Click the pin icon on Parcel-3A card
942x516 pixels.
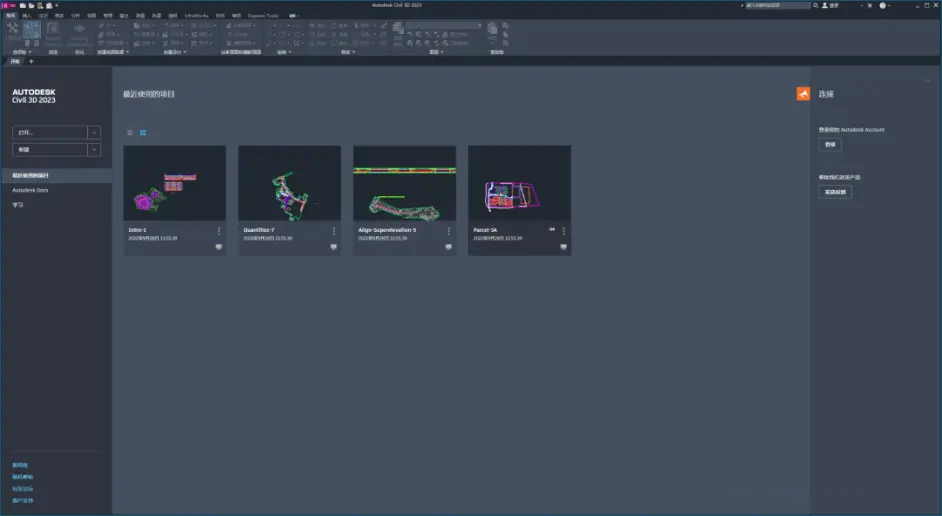[551, 230]
